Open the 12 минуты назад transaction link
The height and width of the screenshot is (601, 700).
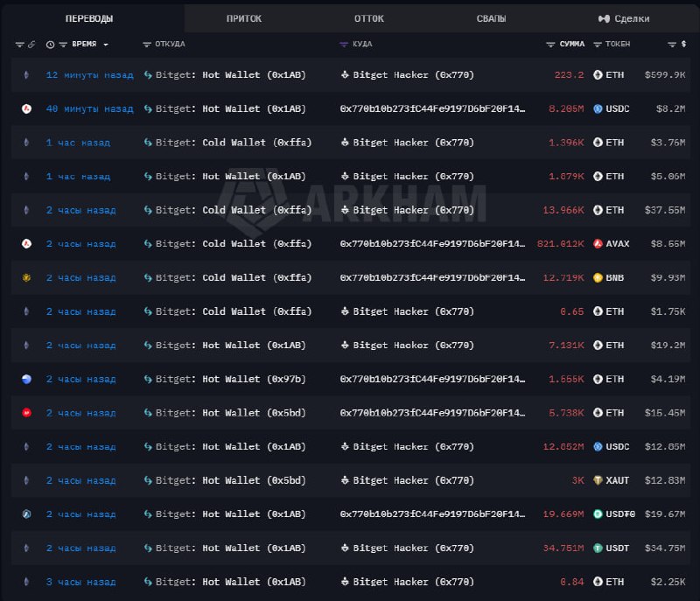89,75
